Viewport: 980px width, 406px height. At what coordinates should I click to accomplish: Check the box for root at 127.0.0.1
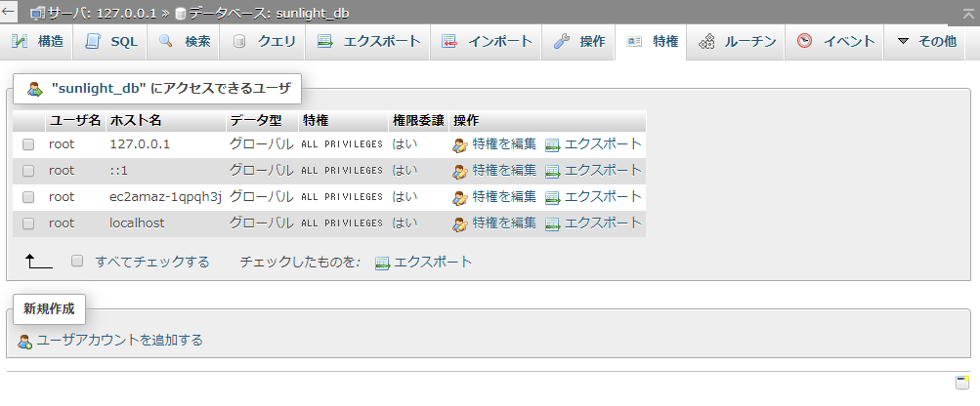point(28,144)
